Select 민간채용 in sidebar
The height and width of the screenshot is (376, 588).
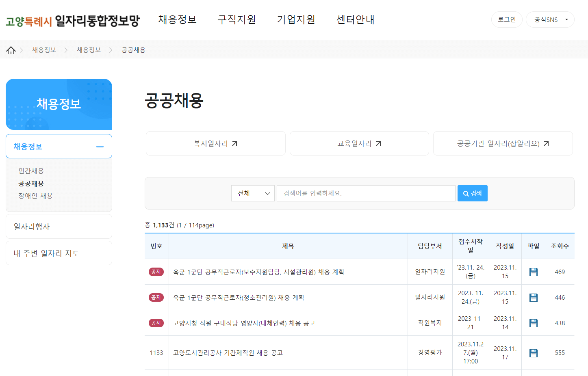31,171
